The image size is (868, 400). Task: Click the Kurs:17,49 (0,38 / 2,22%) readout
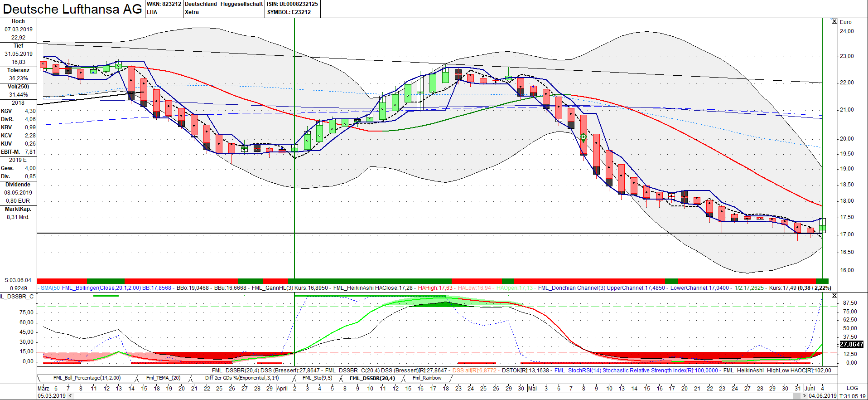click(x=800, y=288)
